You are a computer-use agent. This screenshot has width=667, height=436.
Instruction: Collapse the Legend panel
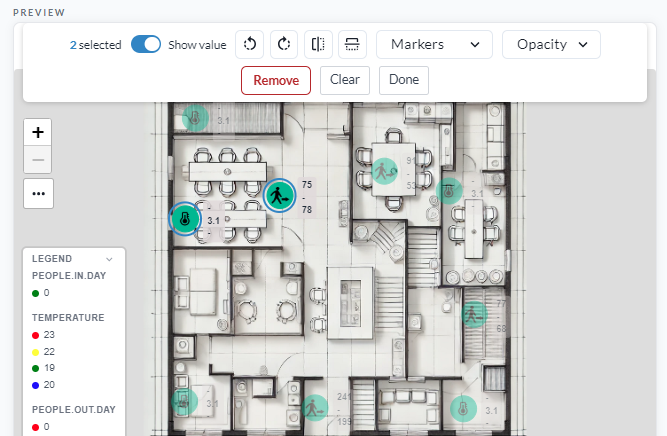click(x=109, y=259)
